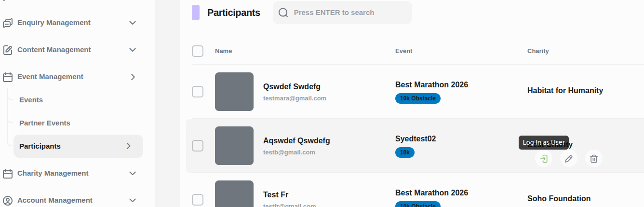This screenshot has height=207, width=644.
Task: Click the purple swatch beside Participants title
Action: (196, 13)
